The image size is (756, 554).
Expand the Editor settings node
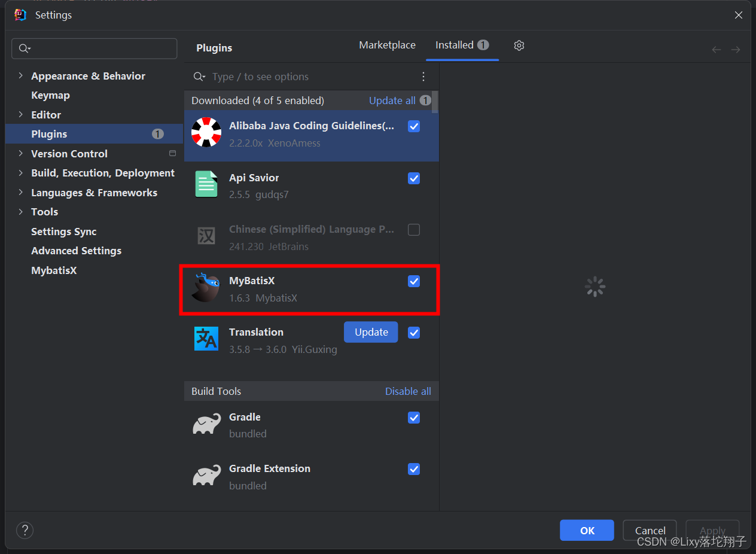click(x=21, y=114)
